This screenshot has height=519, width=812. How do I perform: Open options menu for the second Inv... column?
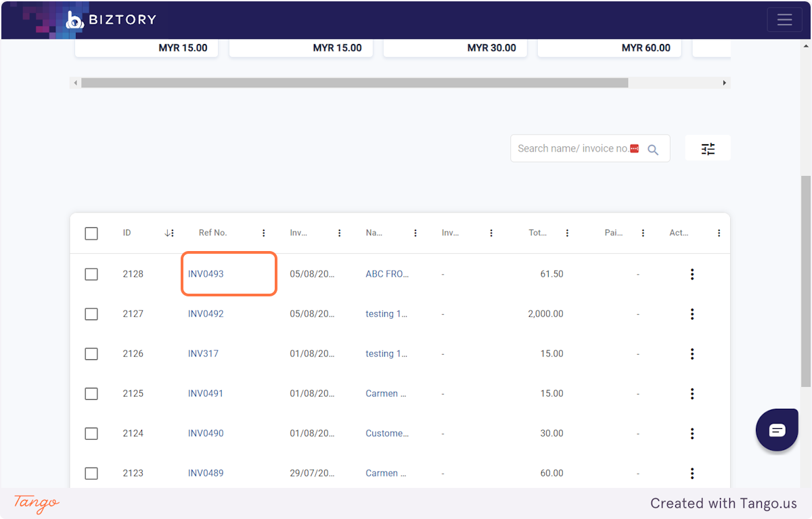(x=491, y=233)
